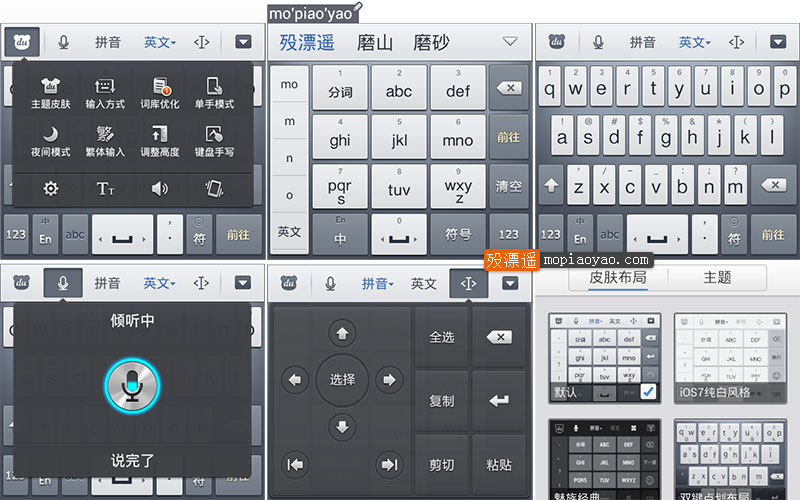The height and width of the screenshot is (500, 800).
Task: Select candidate 磨砂
Action: (x=431, y=43)
